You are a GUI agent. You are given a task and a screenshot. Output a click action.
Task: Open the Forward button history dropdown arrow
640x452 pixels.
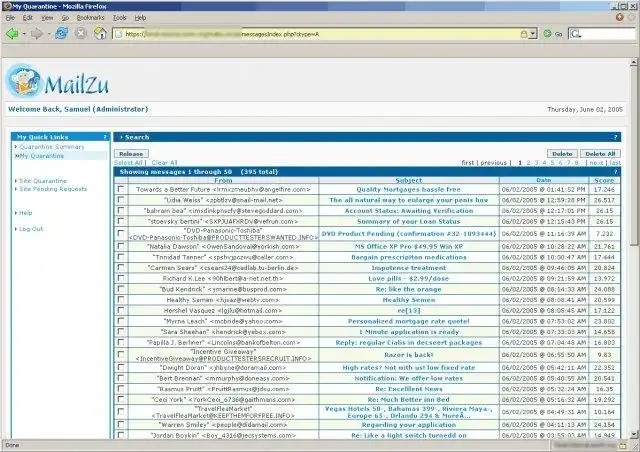49,34
